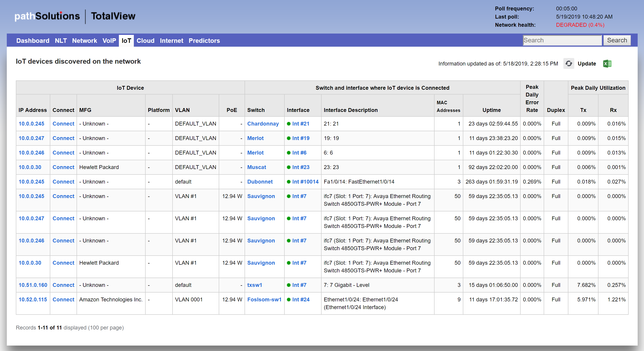Switch to the VoIP tab

coord(109,41)
